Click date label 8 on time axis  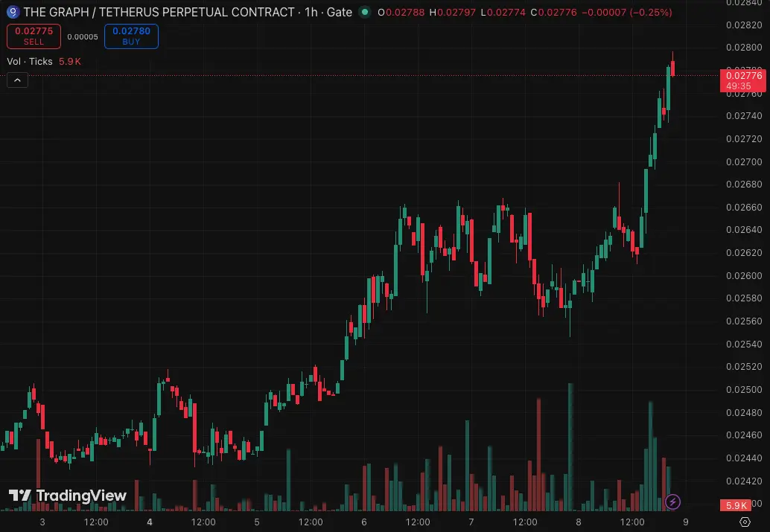pyautogui.click(x=579, y=522)
